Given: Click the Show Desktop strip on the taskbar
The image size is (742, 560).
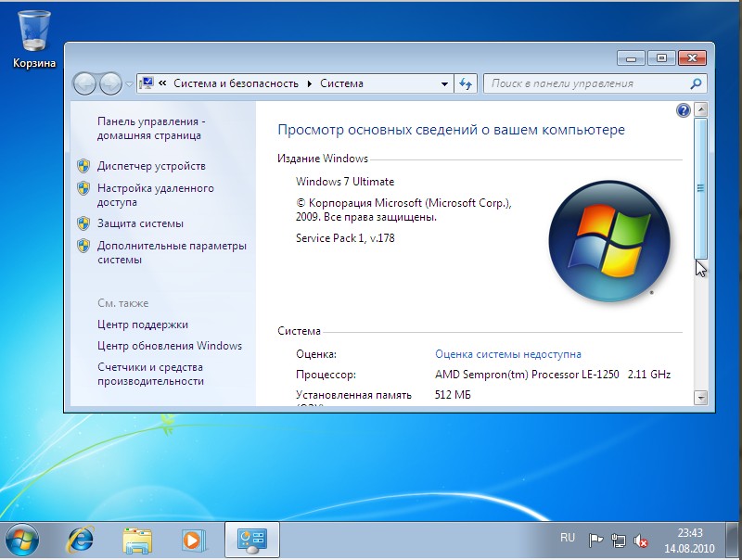Looking at the screenshot, I should (734, 541).
